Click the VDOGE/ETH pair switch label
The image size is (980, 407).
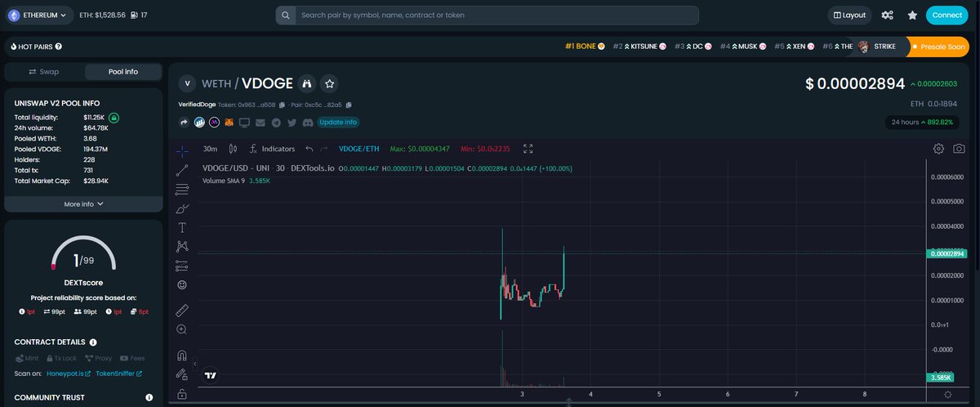coord(359,149)
